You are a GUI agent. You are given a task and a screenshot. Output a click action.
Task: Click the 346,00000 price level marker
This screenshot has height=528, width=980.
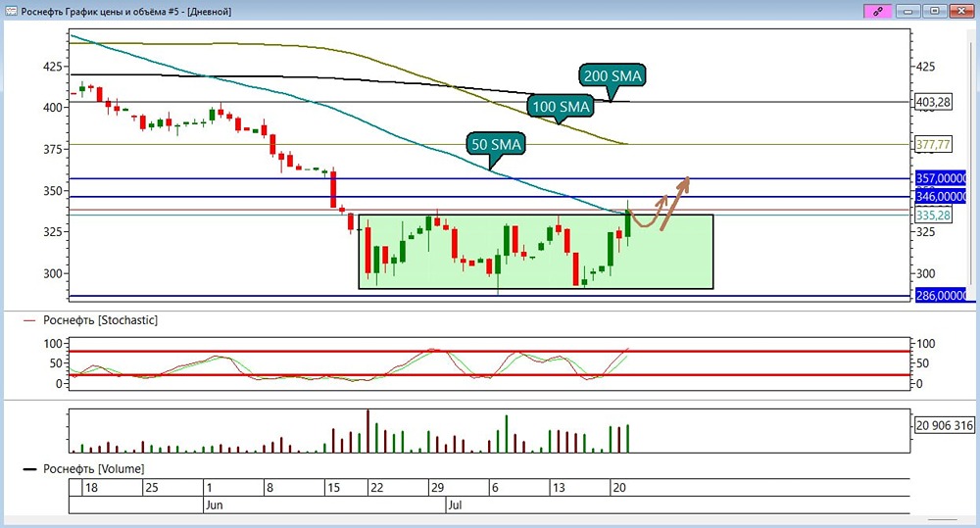[941, 197]
